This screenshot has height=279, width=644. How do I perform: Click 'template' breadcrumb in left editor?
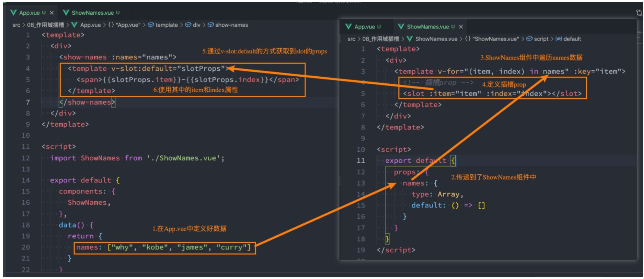click(167, 25)
